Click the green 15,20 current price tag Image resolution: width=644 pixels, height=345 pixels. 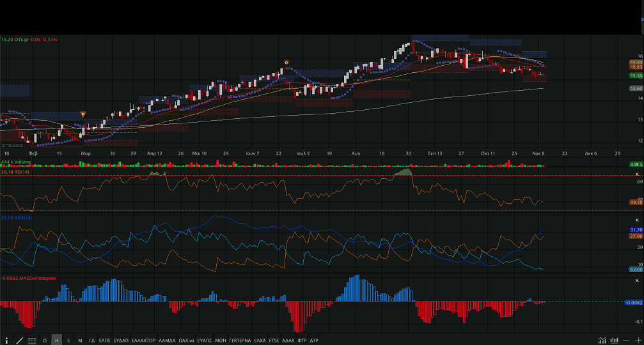[636, 75]
